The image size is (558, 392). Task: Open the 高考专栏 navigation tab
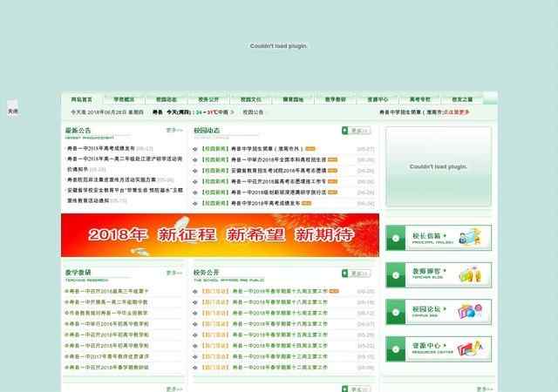coord(420,100)
